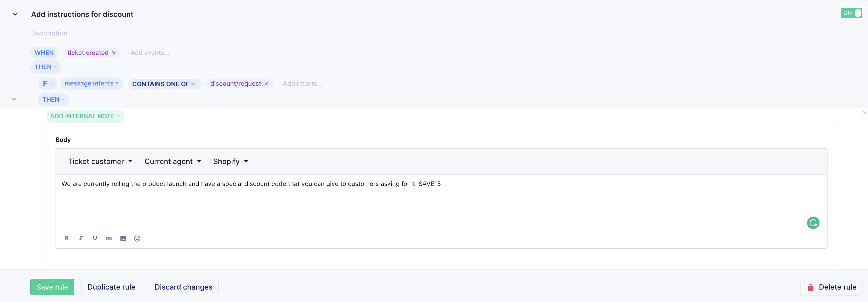The height and width of the screenshot is (302, 868).
Task: Click the rule title Add instructions for discount
Action: [82, 15]
